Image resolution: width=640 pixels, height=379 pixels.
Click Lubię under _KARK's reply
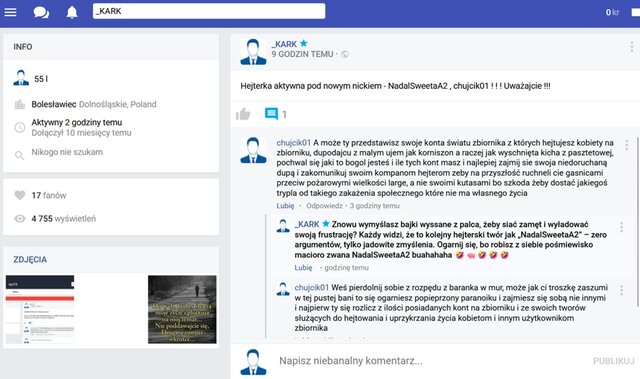point(303,268)
